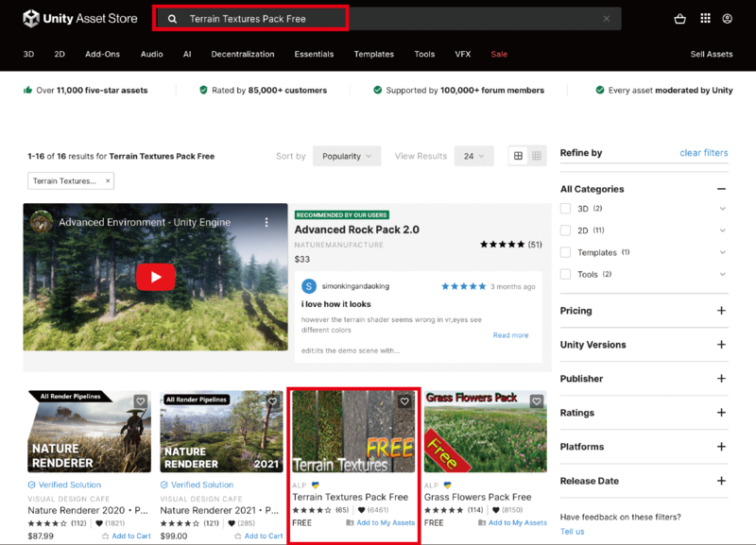Viewport: 756px width, 545px height.
Task: Click the Unity Asset Store logo
Action: (80, 19)
